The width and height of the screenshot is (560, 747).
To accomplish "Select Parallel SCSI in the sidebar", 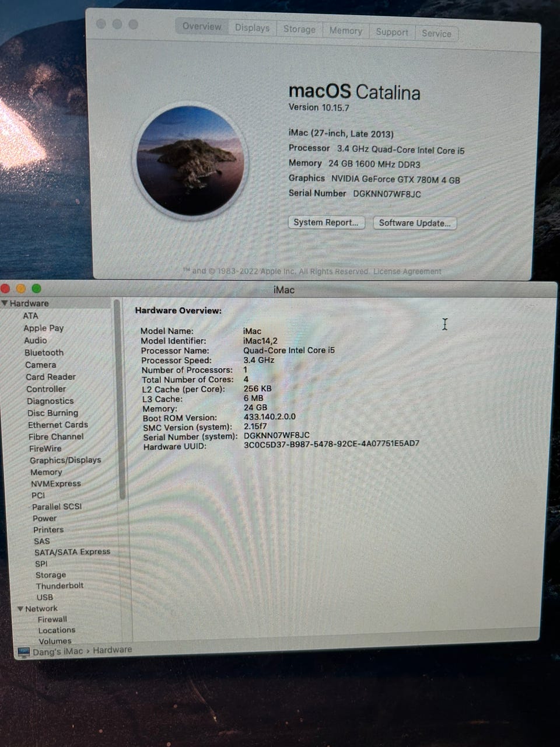I will [57, 507].
